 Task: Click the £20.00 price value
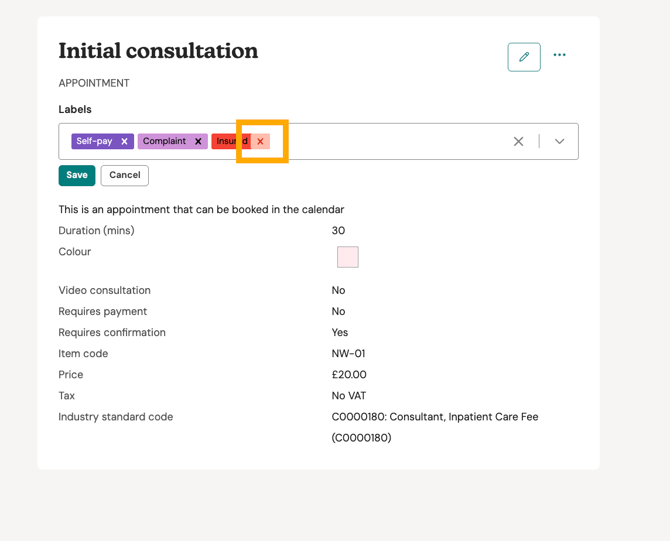349,375
